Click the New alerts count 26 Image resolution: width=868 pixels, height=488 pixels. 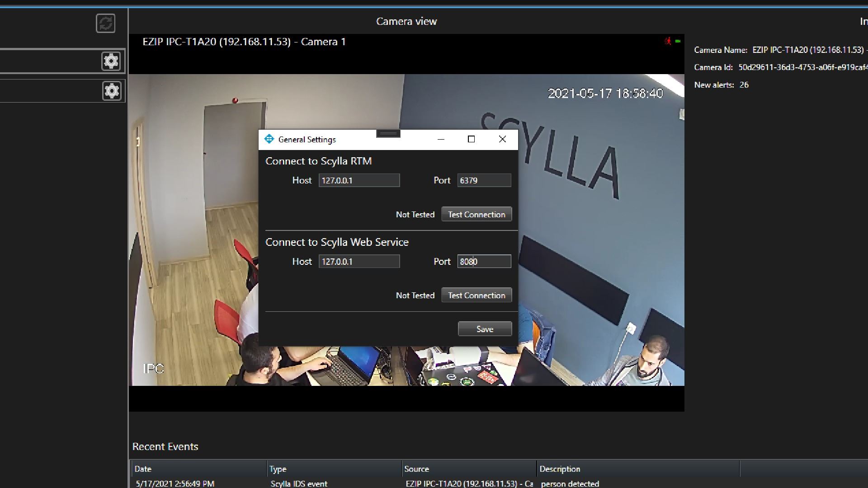click(x=744, y=85)
